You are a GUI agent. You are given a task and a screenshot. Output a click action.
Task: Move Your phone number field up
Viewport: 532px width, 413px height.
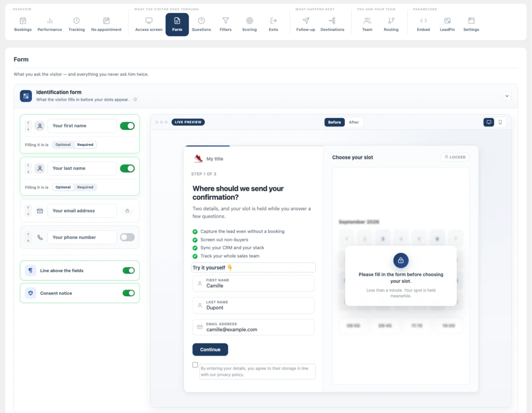28,234
